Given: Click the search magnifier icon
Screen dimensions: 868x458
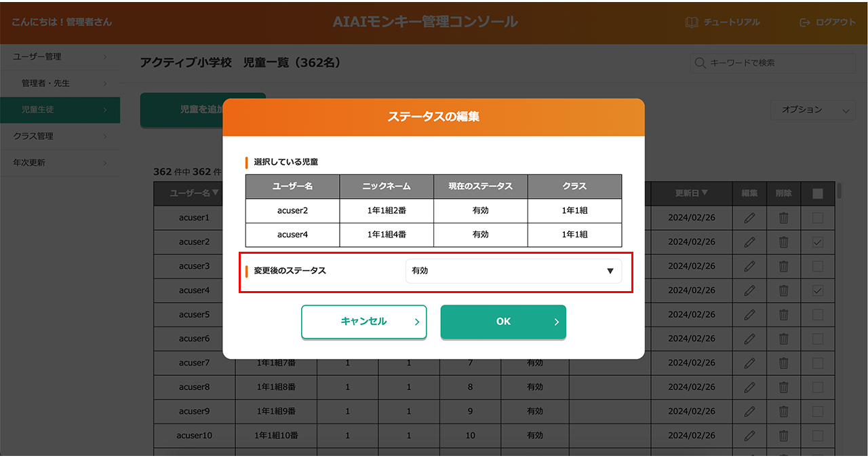Looking at the screenshot, I should 700,63.
